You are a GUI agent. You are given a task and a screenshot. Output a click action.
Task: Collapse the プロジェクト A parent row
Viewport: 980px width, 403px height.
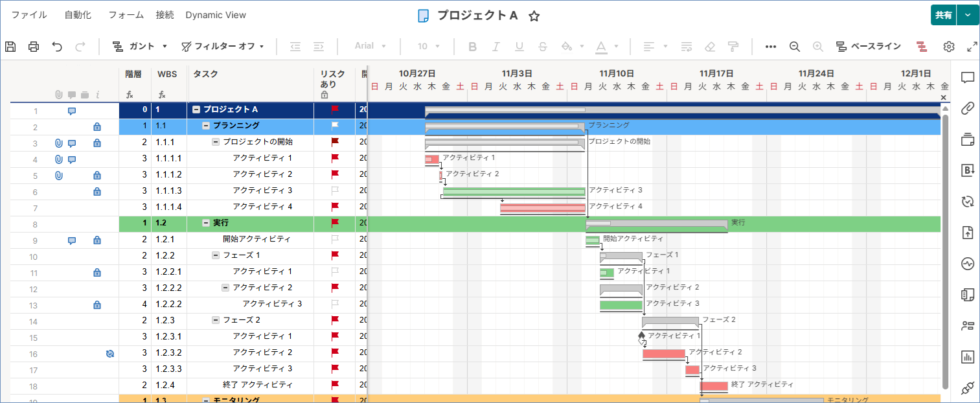[x=196, y=109]
